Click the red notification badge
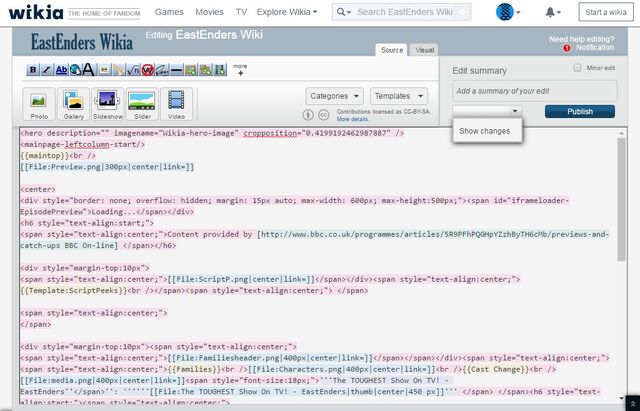 tap(567, 48)
